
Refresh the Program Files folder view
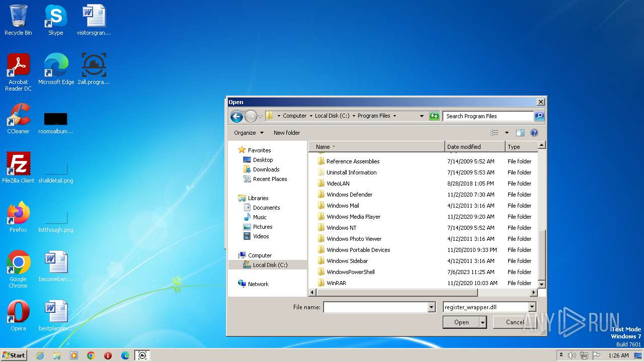tap(434, 116)
